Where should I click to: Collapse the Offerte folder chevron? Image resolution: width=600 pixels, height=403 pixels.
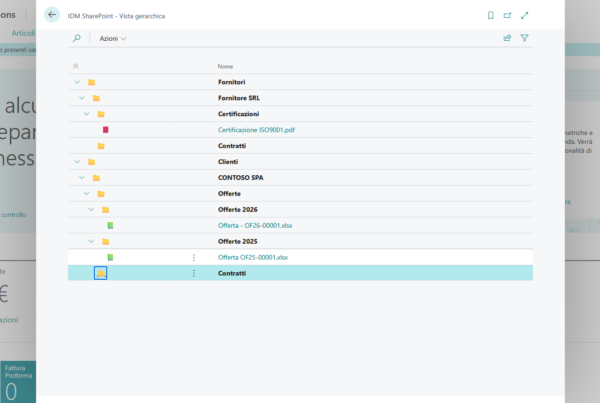(86, 194)
